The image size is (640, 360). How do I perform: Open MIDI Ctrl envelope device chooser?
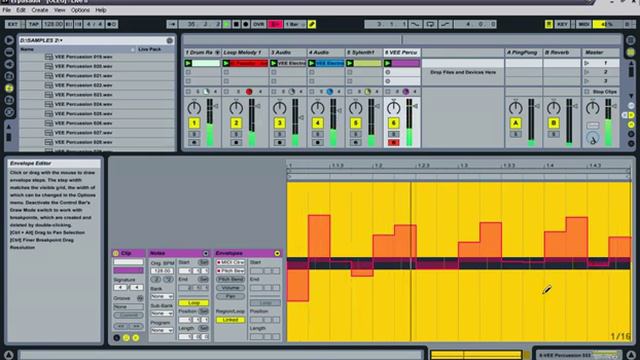click(231, 262)
